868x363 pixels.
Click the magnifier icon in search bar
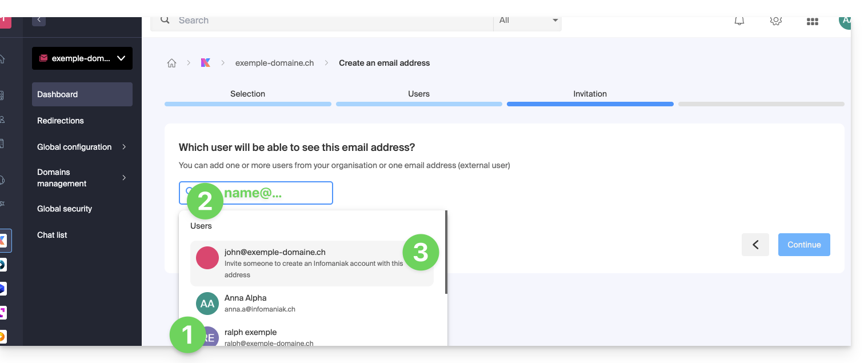pos(165,21)
